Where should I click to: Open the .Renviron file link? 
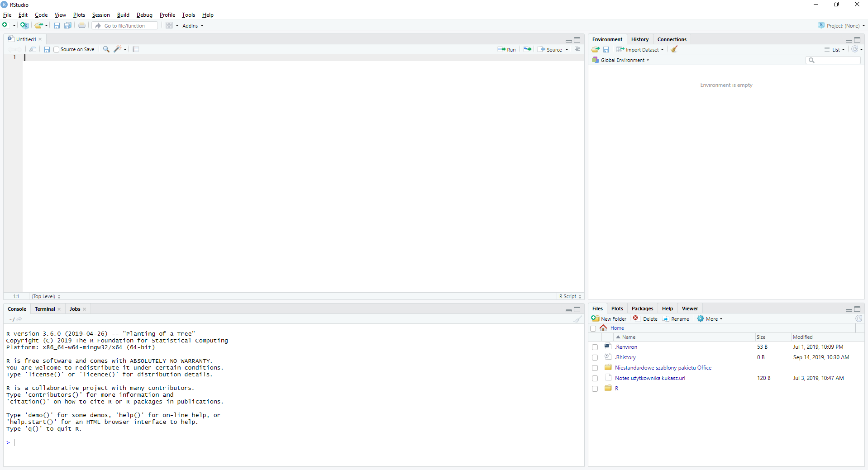(x=626, y=347)
